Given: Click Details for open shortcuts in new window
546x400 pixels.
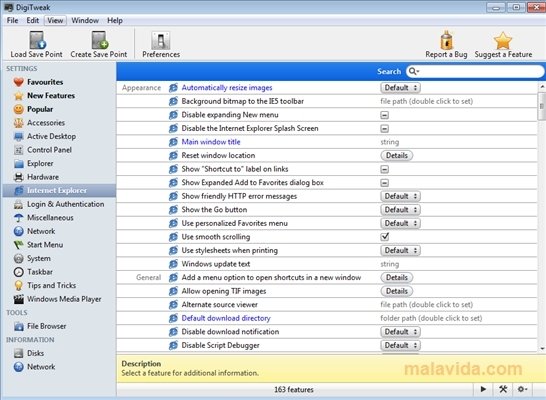Looking at the screenshot, I should (x=396, y=278).
